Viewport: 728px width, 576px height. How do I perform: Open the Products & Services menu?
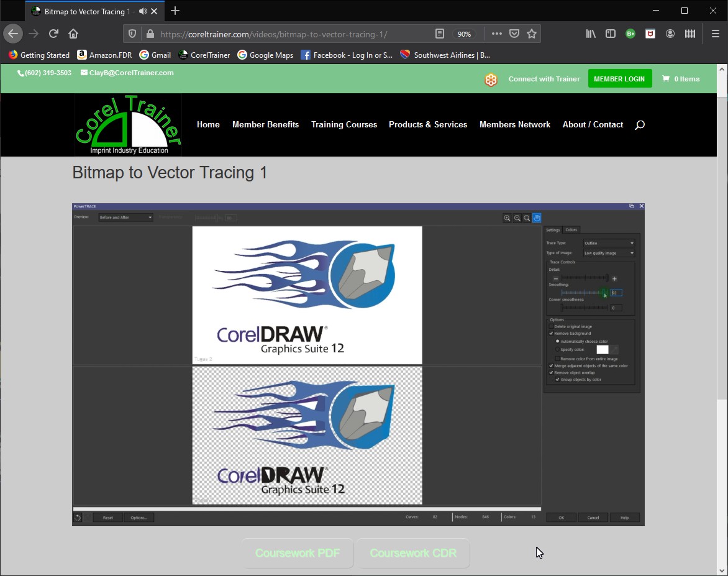[428, 124]
